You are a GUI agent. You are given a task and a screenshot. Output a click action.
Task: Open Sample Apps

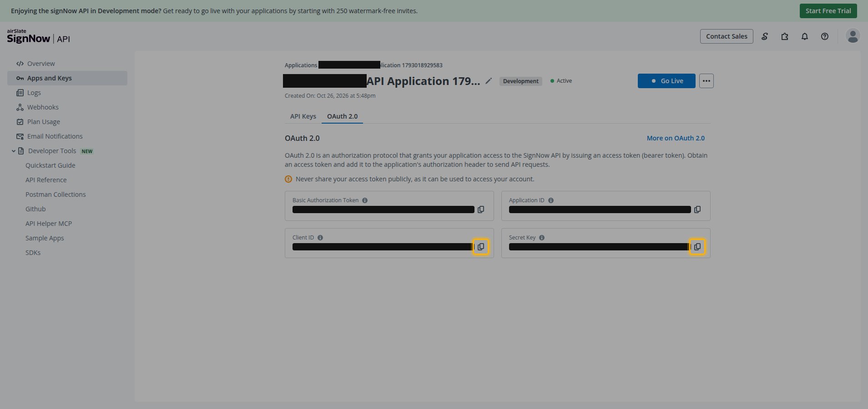(x=45, y=238)
